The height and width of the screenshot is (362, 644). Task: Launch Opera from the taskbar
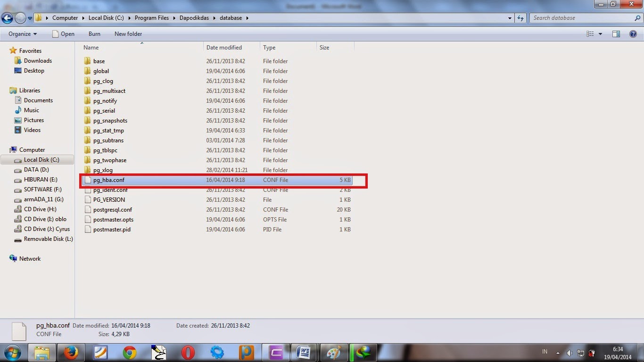tap(188, 353)
